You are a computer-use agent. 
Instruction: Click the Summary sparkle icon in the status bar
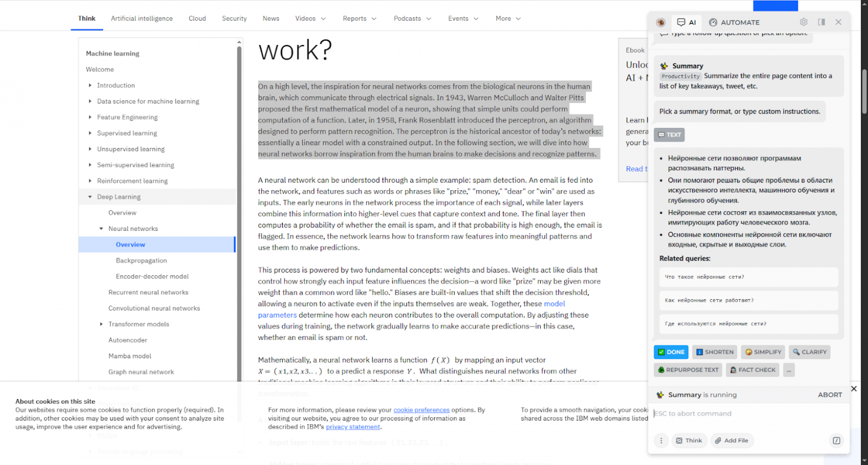click(x=660, y=395)
